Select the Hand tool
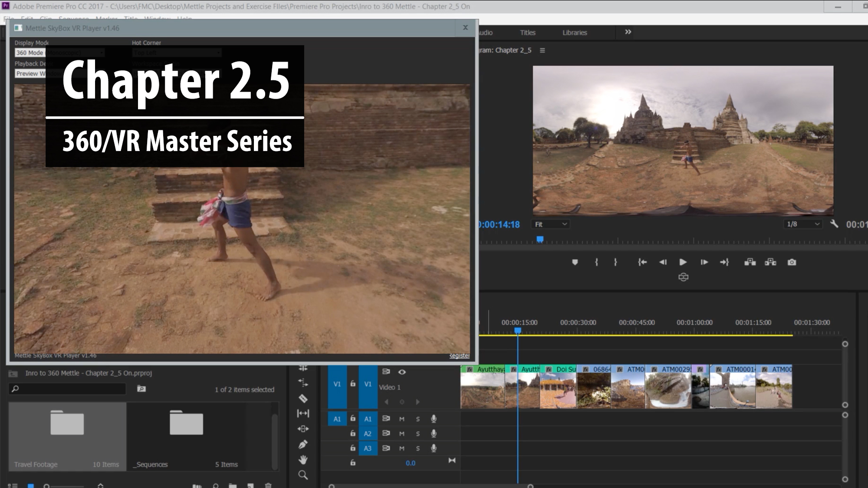The height and width of the screenshot is (488, 868). tap(303, 459)
